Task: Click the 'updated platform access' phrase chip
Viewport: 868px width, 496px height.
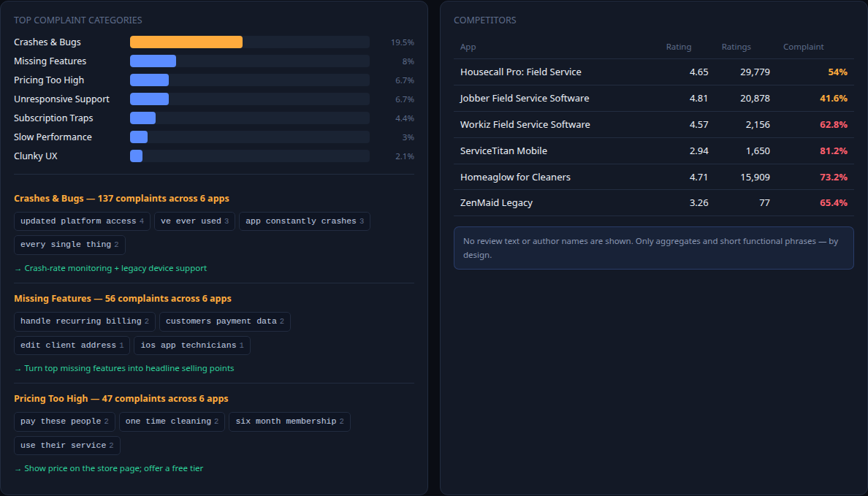Action: coord(82,221)
